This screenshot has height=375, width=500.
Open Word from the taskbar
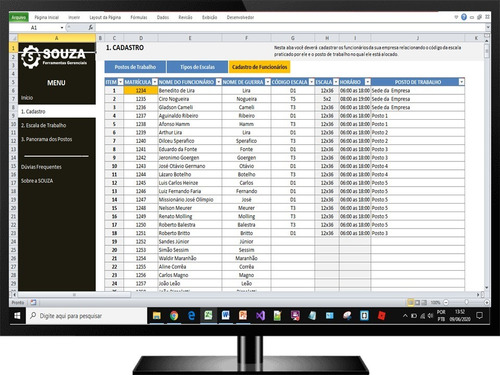point(226,315)
